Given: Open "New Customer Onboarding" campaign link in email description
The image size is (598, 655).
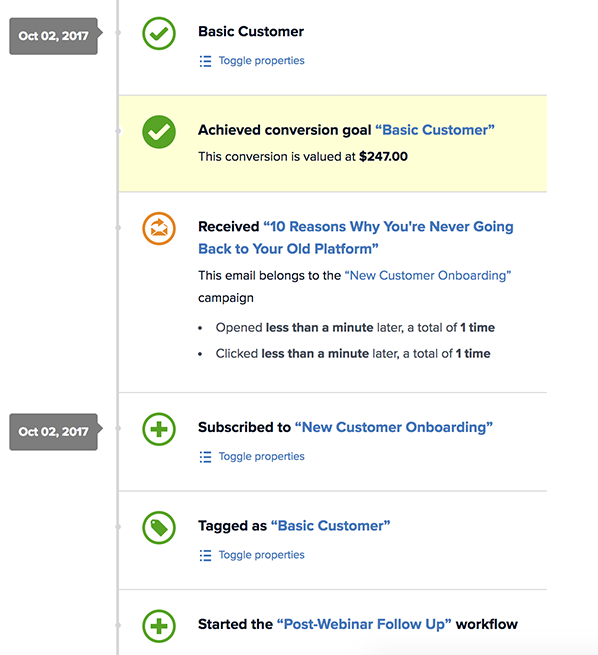Looking at the screenshot, I should click(428, 276).
